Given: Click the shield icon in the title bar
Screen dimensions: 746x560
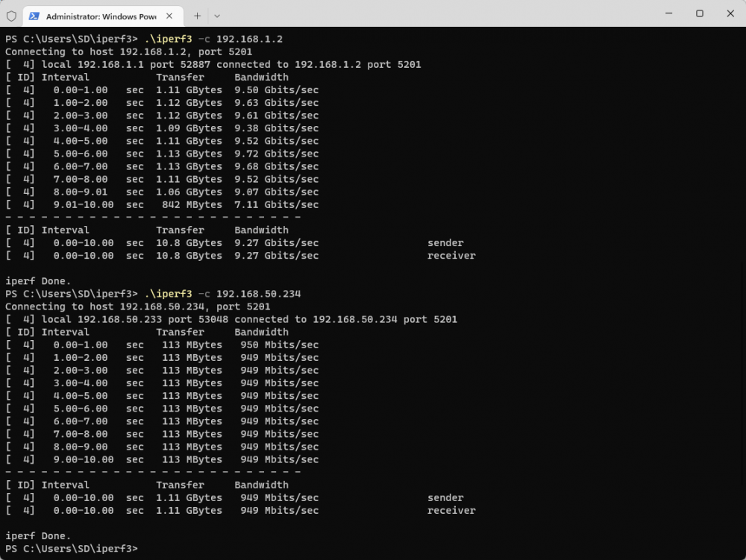Looking at the screenshot, I should (x=11, y=16).
